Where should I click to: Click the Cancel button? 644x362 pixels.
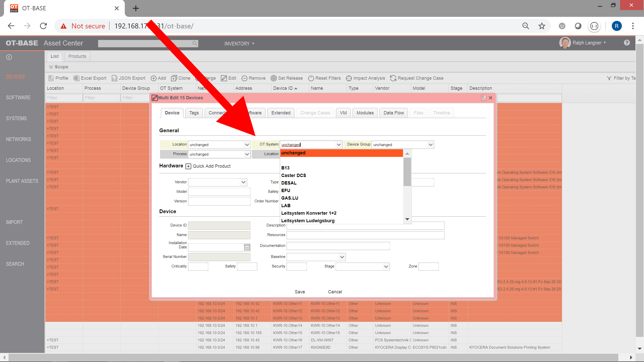[x=335, y=292]
